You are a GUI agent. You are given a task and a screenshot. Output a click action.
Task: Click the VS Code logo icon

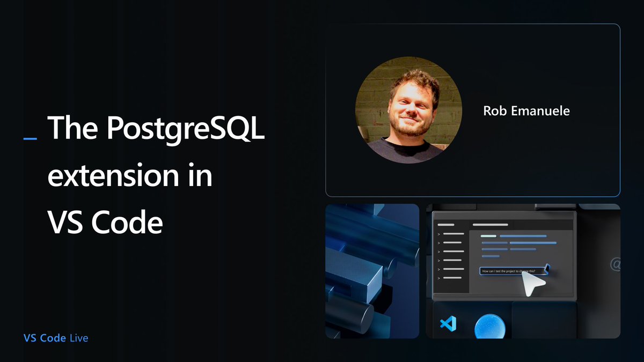pyautogui.click(x=448, y=323)
